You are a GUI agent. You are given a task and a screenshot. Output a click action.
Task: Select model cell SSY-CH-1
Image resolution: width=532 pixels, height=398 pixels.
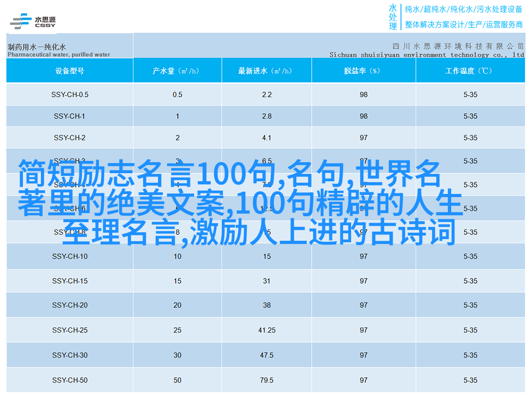click(70, 116)
